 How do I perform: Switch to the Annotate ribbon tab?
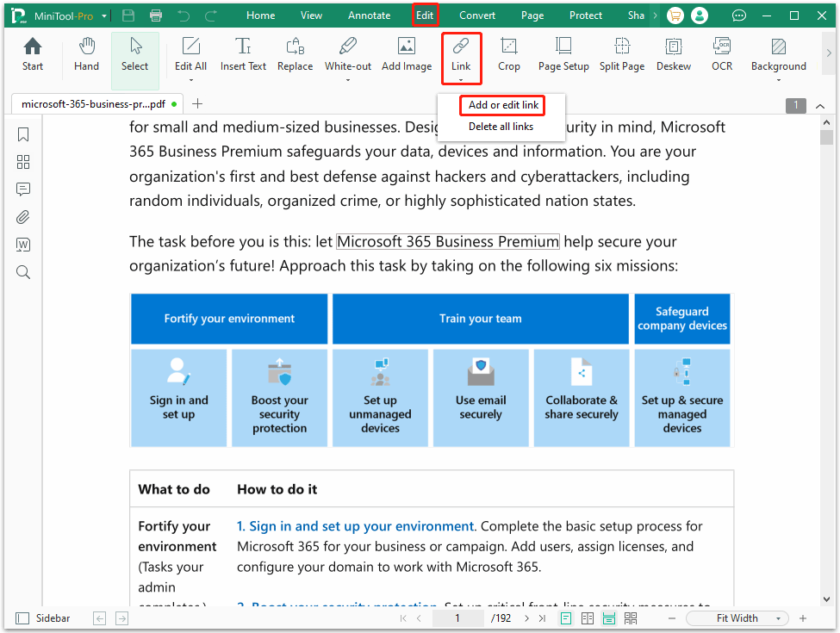(369, 15)
